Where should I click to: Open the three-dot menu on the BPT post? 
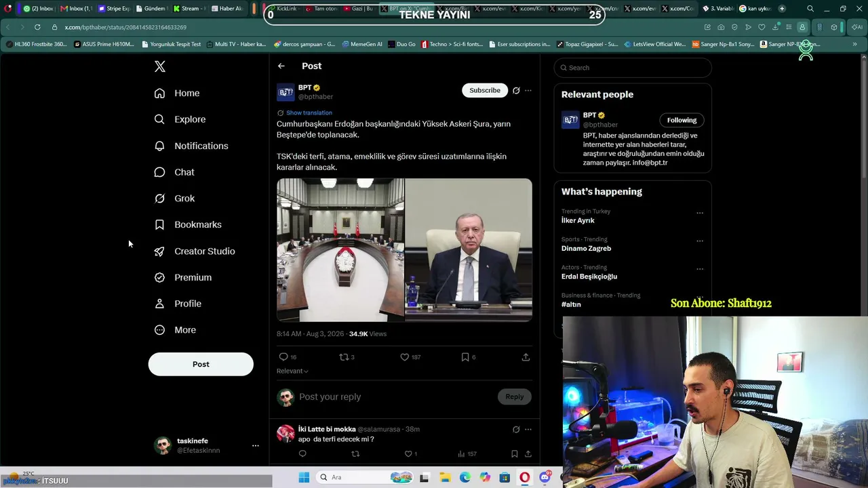[528, 90]
